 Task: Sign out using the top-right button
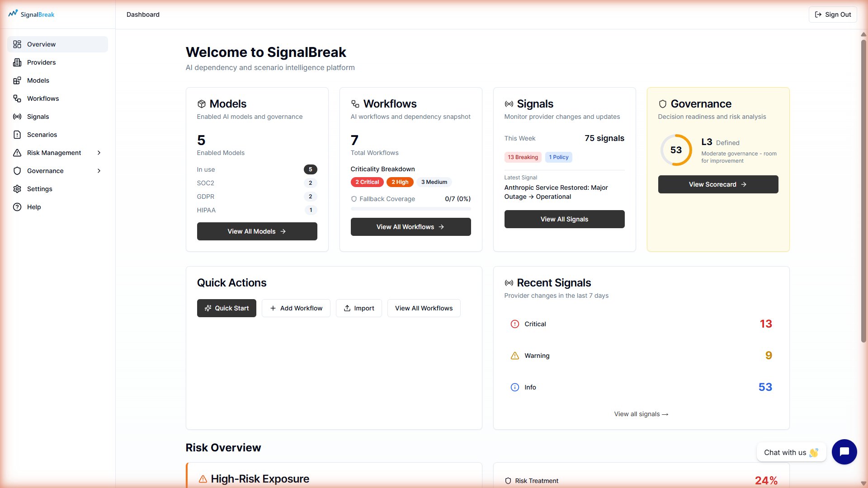pos(833,14)
